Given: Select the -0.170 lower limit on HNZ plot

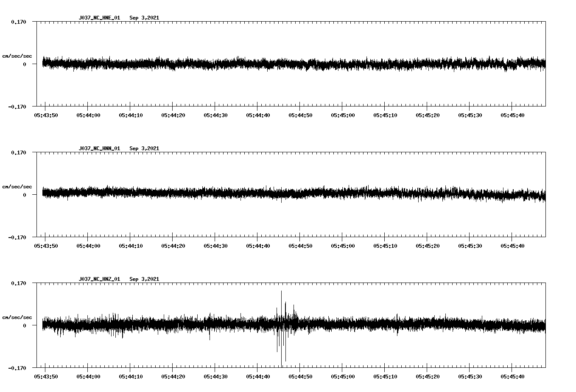Looking at the screenshot, I should [x=17, y=368].
